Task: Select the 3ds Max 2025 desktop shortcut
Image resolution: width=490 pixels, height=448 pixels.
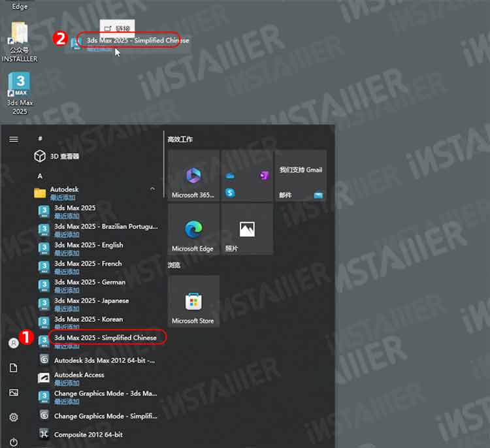Action: [20, 94]
